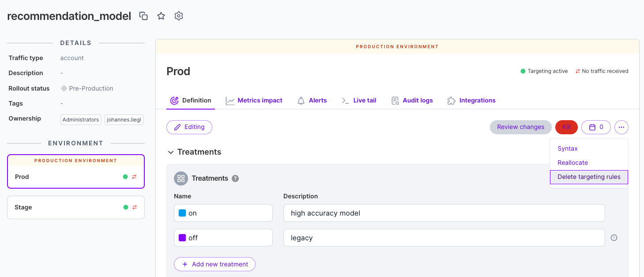The height and width of the screenshot is (277, 644).
Task: Click the Metrics impact chart icon
Action: [230, 101]
